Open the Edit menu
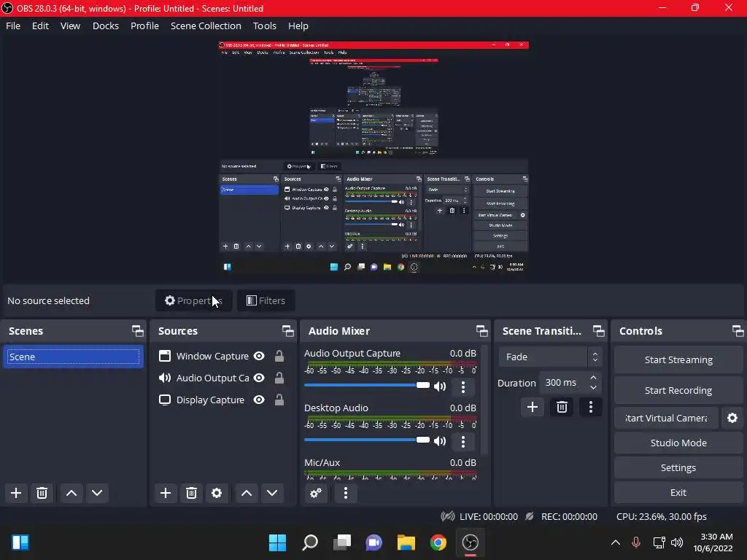Image resolution: width=747 pixels, height=560 pixels. 41,26
